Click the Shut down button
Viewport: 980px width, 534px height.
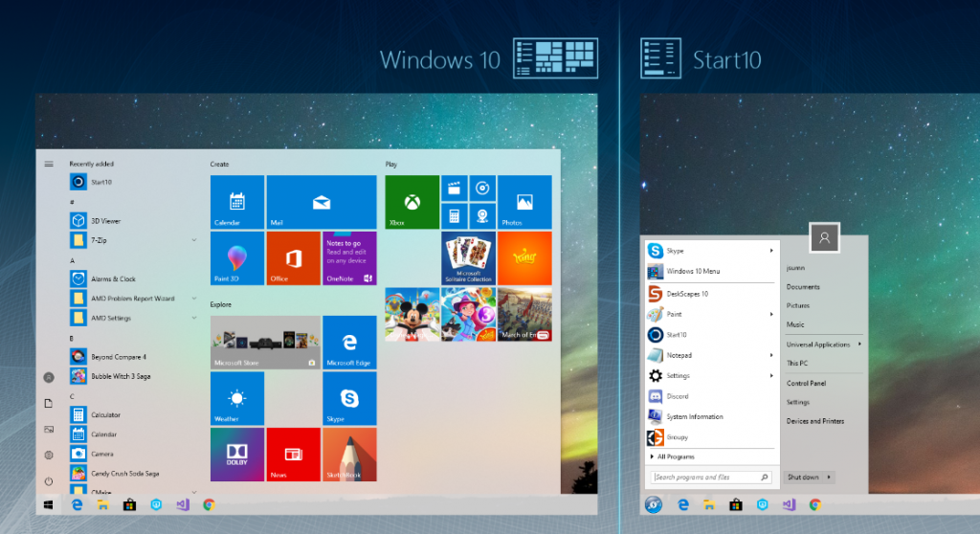803,478
